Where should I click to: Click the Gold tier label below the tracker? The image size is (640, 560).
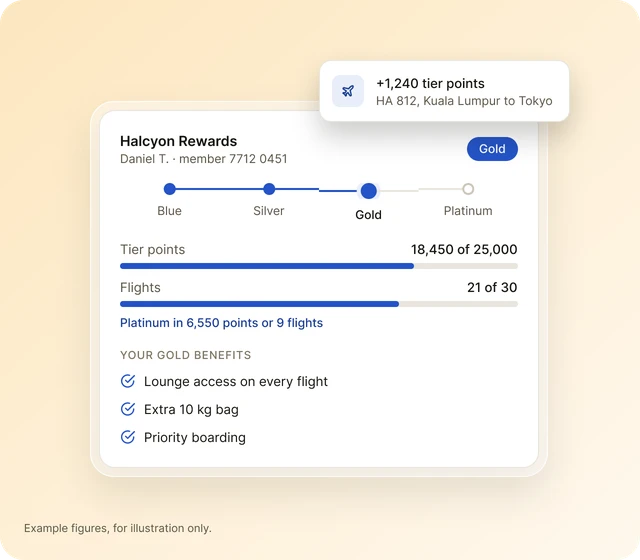[369, 215]
